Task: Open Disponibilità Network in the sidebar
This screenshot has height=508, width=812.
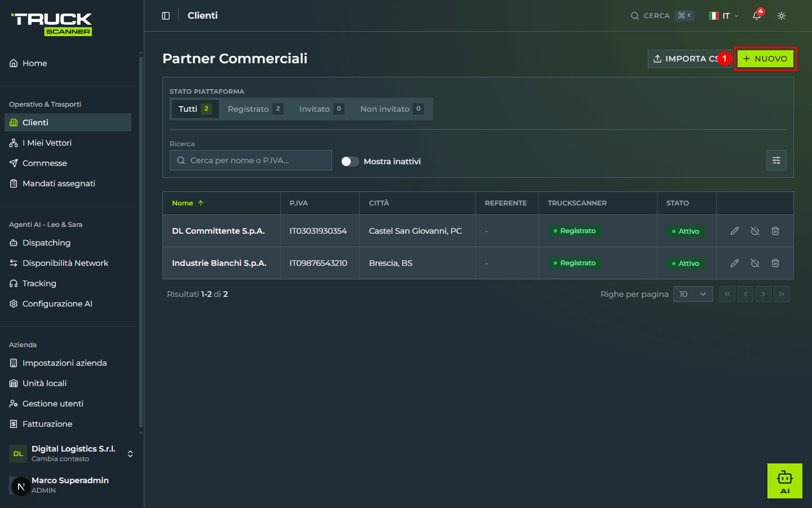Action: click(68, 263)
